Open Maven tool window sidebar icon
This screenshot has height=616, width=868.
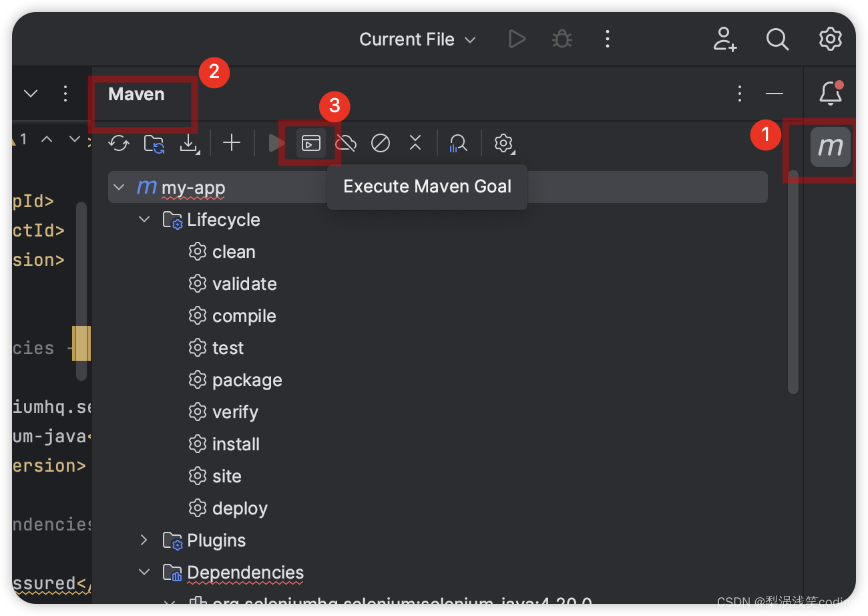[x=831, y=146]
